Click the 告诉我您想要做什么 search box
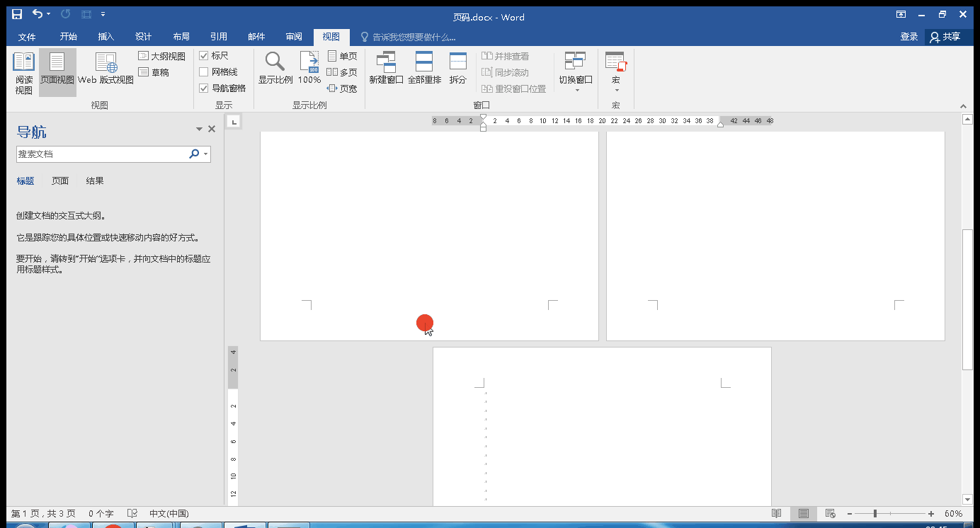This screenshot has height=528, width=980. pos(409,37)
